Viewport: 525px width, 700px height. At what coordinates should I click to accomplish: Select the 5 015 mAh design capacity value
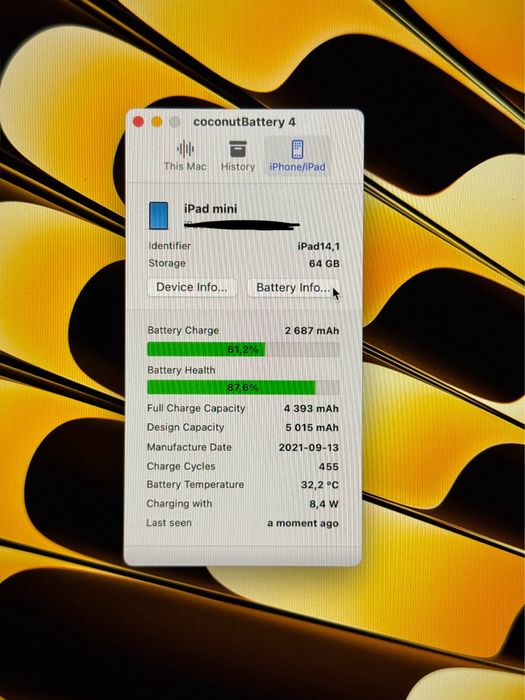(312, 428)
